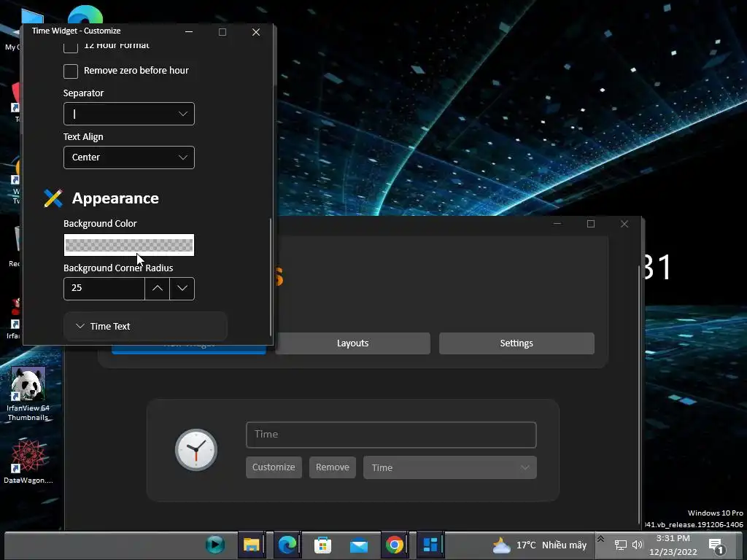Viewport: 747px width, 560px height.
Task: Open Microsoft Store from the taskbar
Action: pyautogui.click(x=322, y=544)
